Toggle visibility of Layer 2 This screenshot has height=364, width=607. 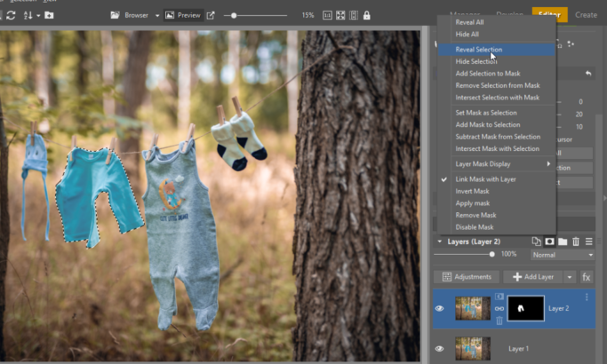click(439, 308)
